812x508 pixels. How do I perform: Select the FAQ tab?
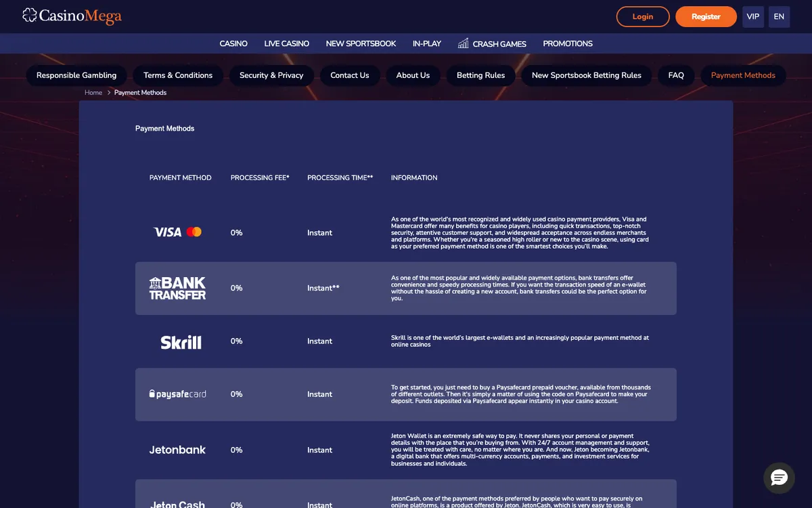pyautogui.click(x=676, y=75)
